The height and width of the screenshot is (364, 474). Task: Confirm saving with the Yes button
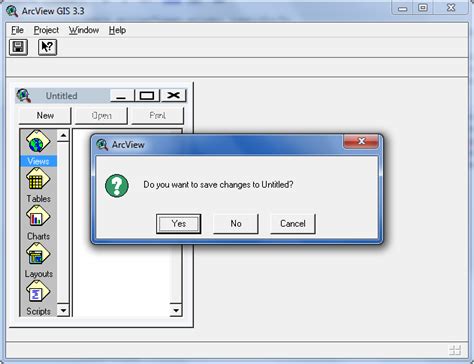(x=179, y=224)
